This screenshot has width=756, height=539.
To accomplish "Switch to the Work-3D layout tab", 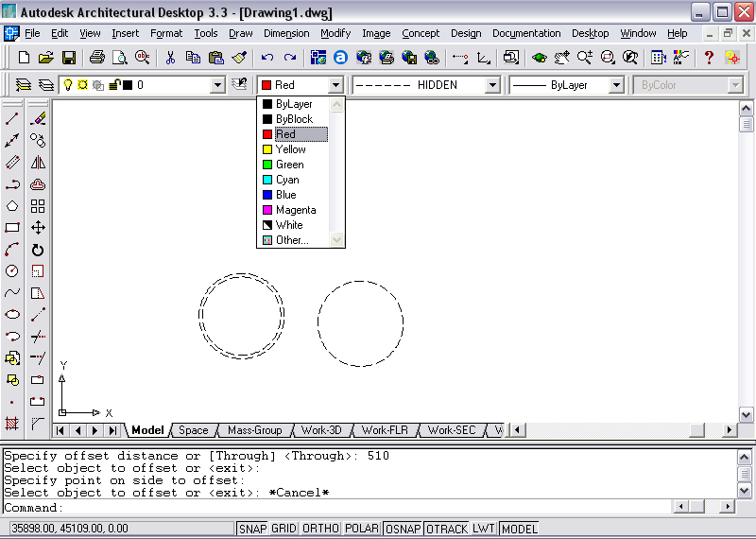I will tap(321, 430).
